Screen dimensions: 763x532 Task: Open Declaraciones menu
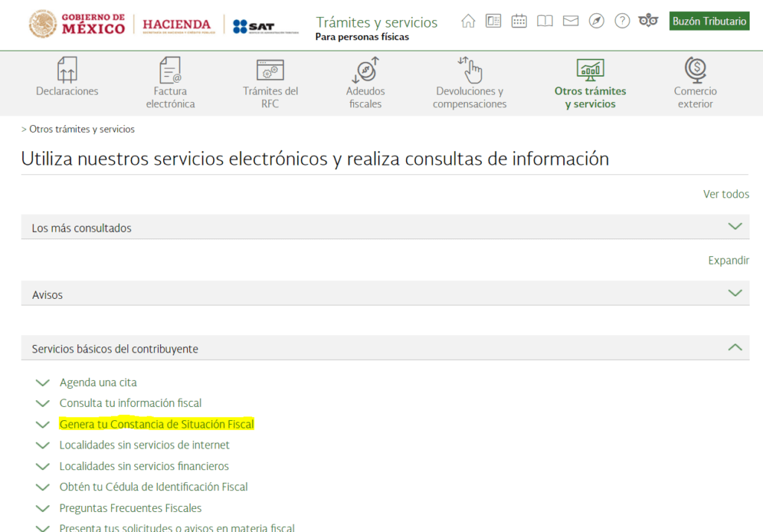point(67,77)
